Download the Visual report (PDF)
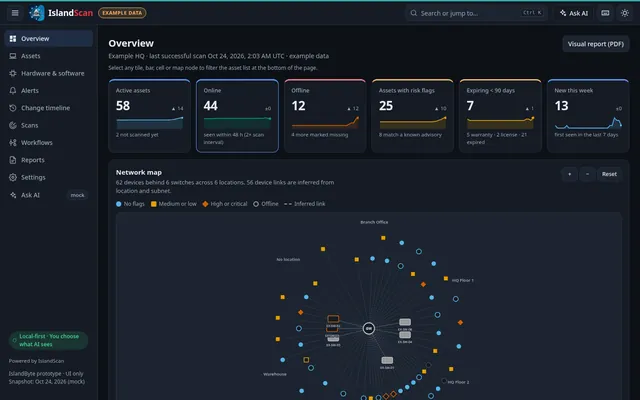640x400 pixels. pos(596,44)
